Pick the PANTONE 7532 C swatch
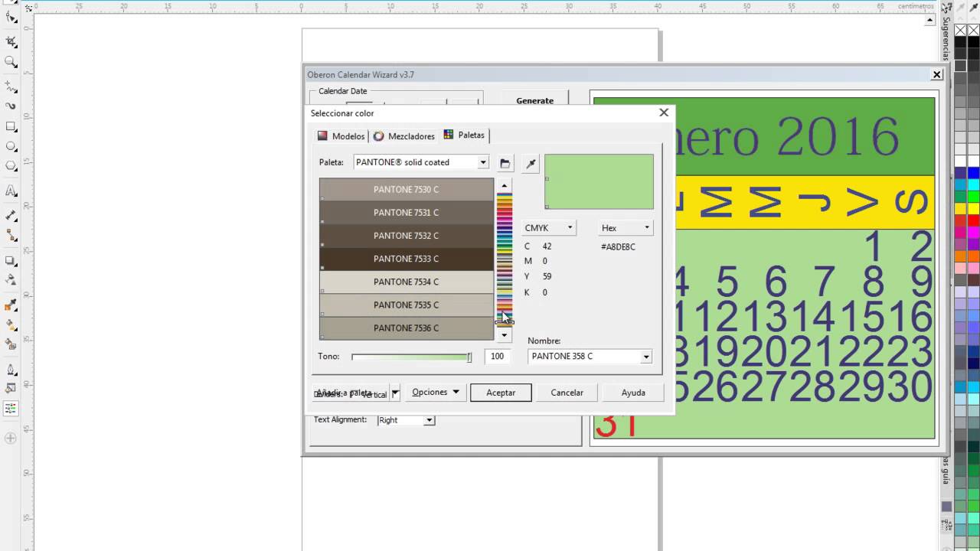Screen dimensions: 980x551 [407, 236]
